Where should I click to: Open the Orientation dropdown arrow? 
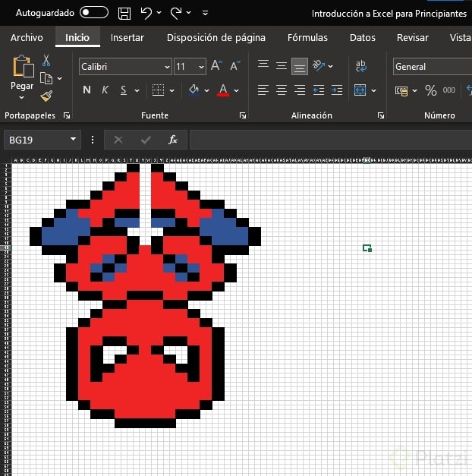[x=331, y=66]
